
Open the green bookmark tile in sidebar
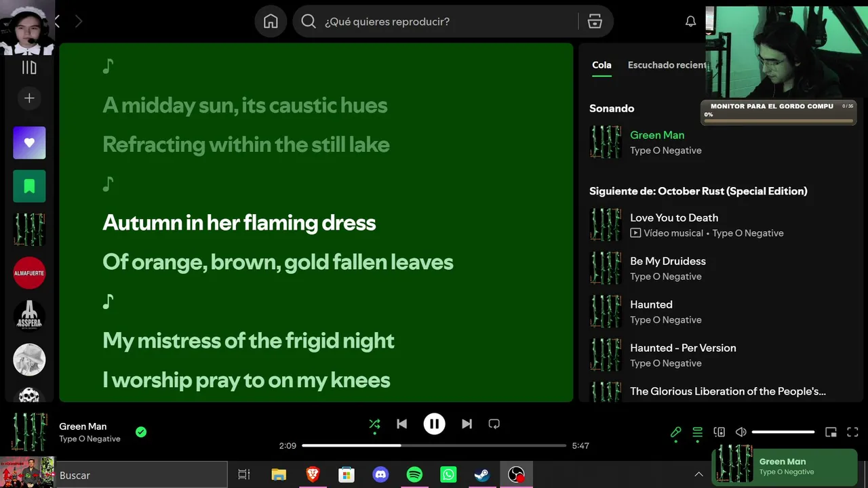[29, 186]
